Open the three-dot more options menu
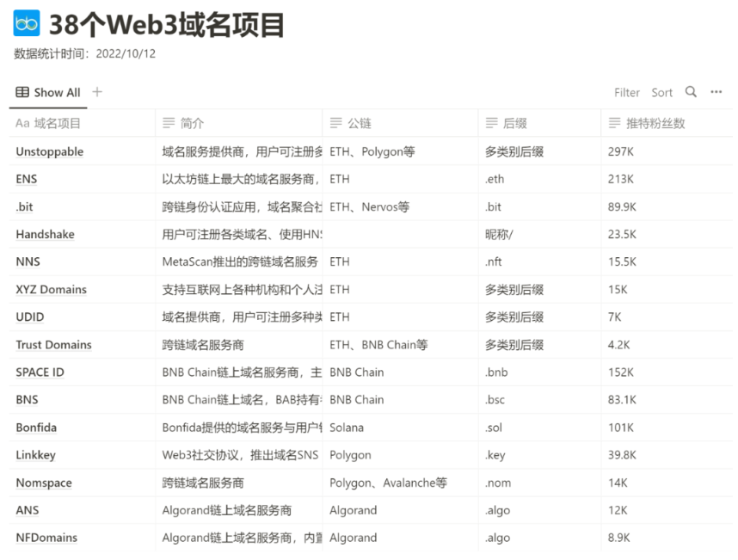The image size is (738, 560). pos(716,92)
